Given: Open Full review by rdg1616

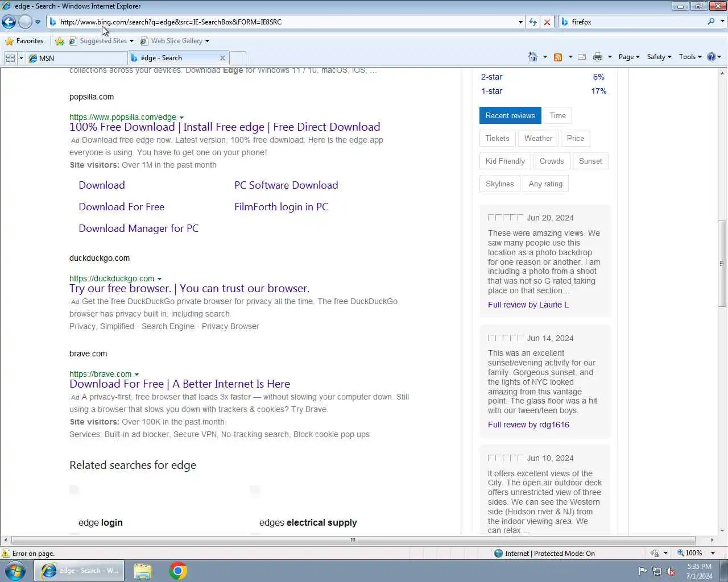Looking at the screenshot, I should click(528, 425).
